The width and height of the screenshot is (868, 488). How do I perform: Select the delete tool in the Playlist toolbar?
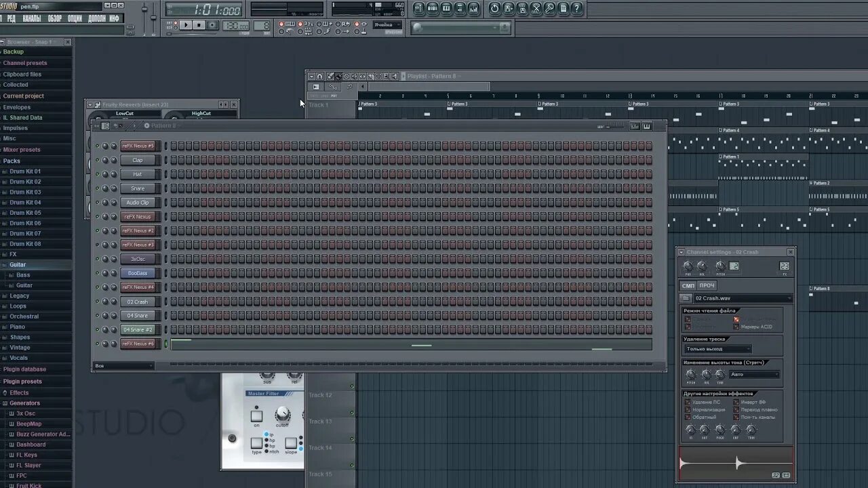pos(347,76)
